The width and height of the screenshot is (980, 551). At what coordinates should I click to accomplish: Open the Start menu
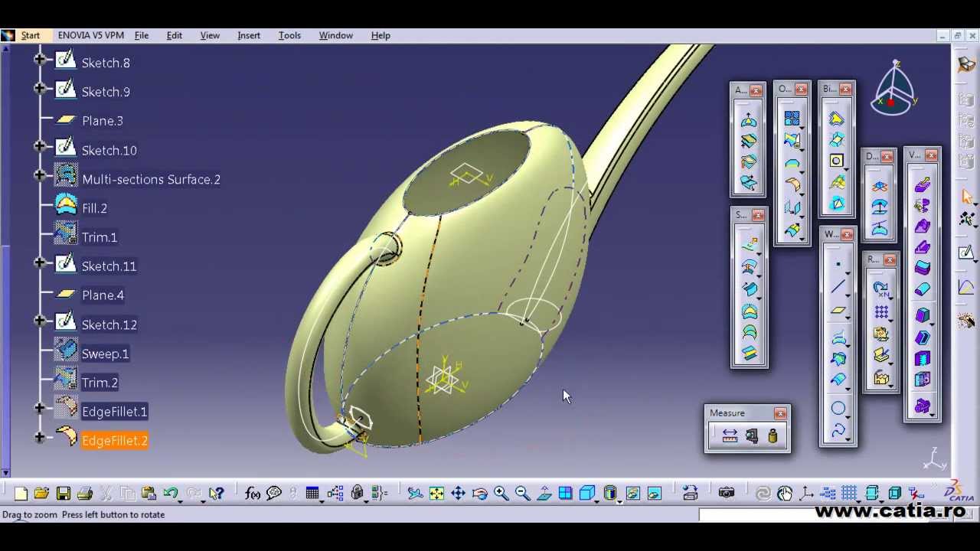click(31, 35)
